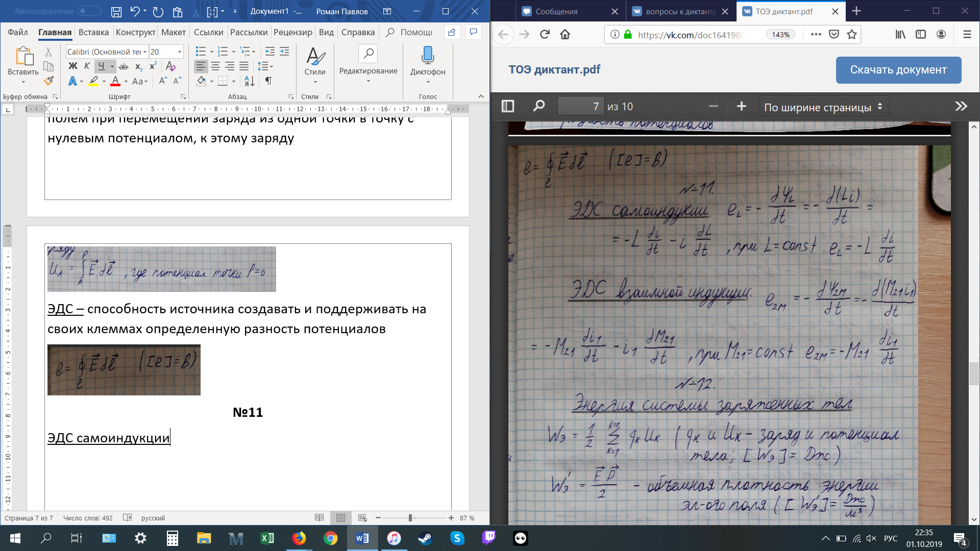Image resolution: width=980 pixels, height=551 pixels.
Task: Switch to Web Layout view in status bar
Action: pos(362,518)
